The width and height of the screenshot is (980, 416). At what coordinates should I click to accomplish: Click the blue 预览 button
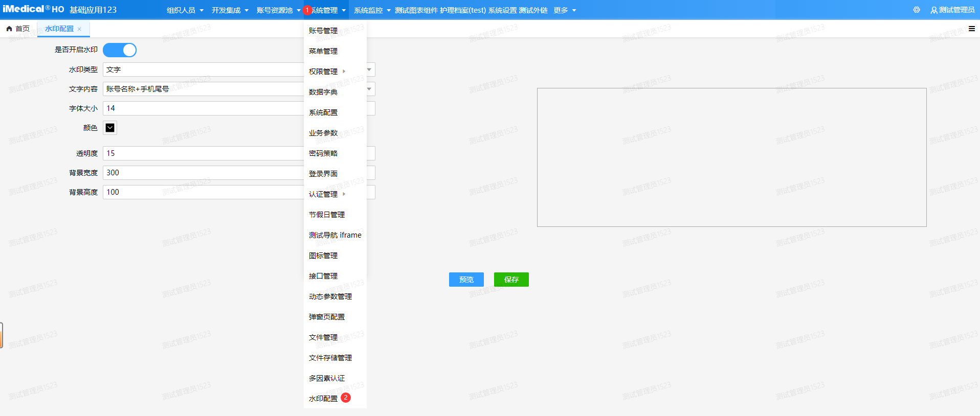(x=466, y=280)
